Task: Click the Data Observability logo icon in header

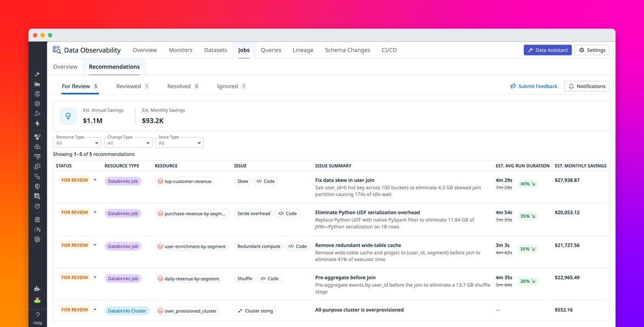Action: coord(57,50)
